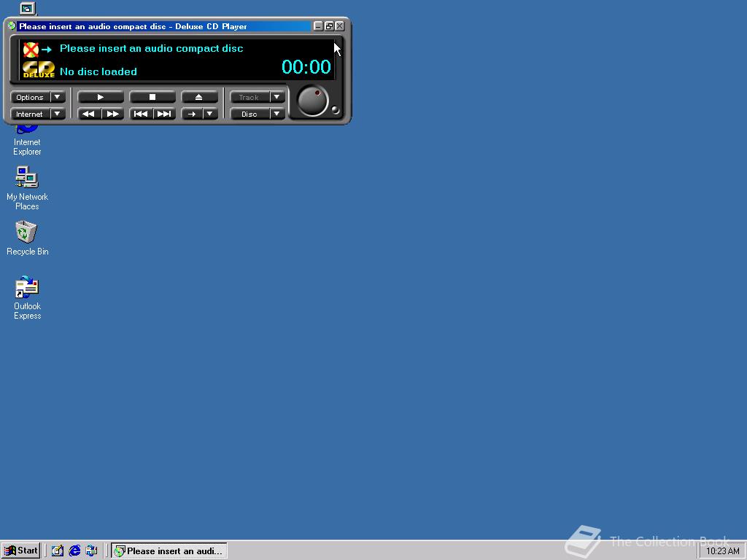This screenshot has width=747, height=560.
Task: Click the 10:23 AM taskbar clock
Action: [x=722, y=551]
